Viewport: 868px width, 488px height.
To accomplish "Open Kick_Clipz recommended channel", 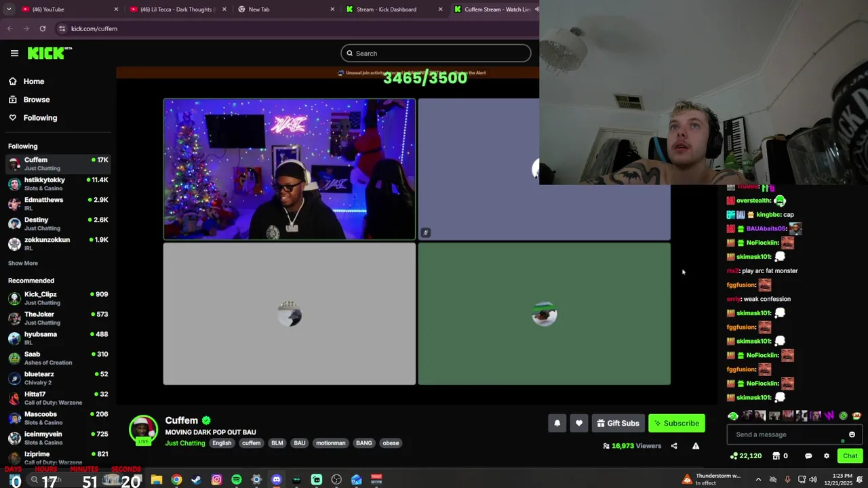I will (58, 298).
